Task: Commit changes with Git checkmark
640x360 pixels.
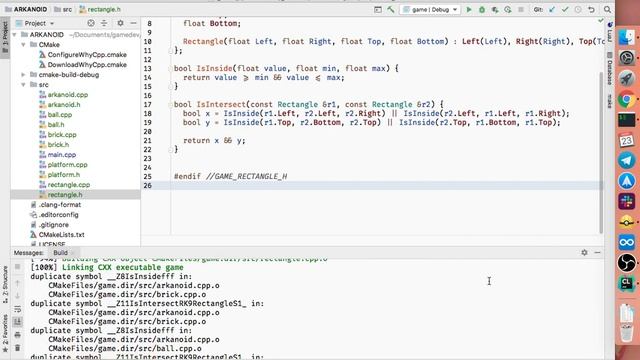Action: click(565, 9)
